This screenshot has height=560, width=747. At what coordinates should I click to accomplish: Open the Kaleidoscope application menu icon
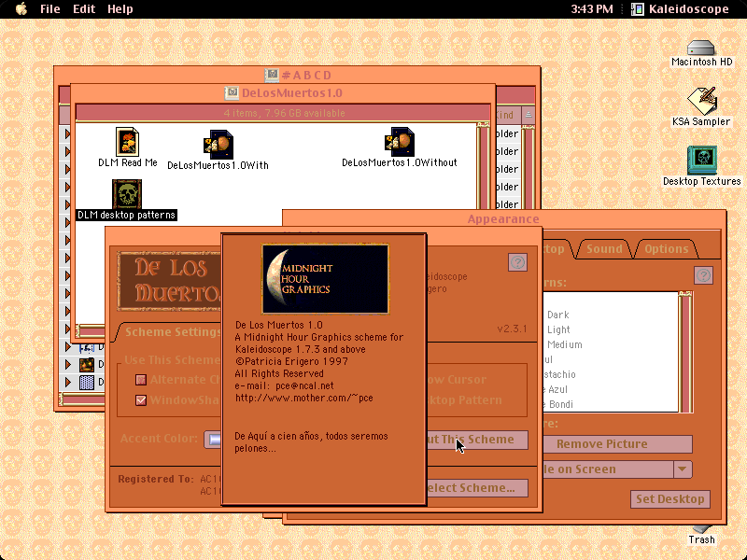(x=638, y=9)
